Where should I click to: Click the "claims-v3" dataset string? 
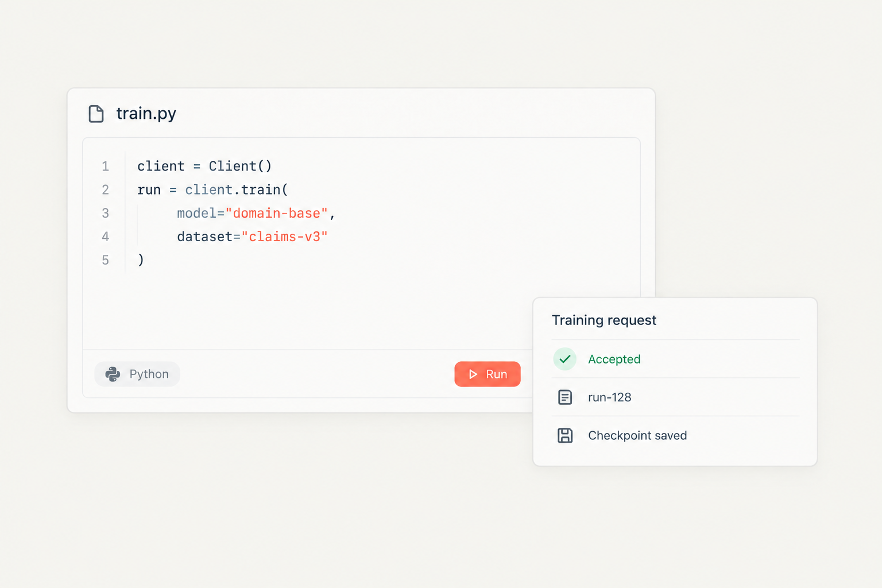[x=284, y=237]
